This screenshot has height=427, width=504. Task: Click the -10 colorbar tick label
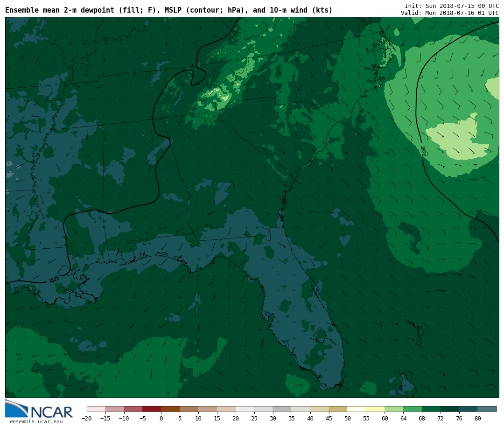pyautogui.click(x=124, y=419)
